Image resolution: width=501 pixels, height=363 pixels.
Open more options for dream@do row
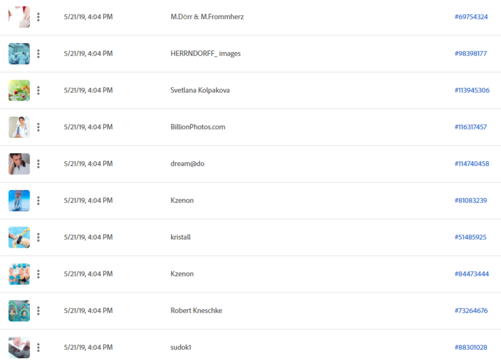click(x=38, y=164)
